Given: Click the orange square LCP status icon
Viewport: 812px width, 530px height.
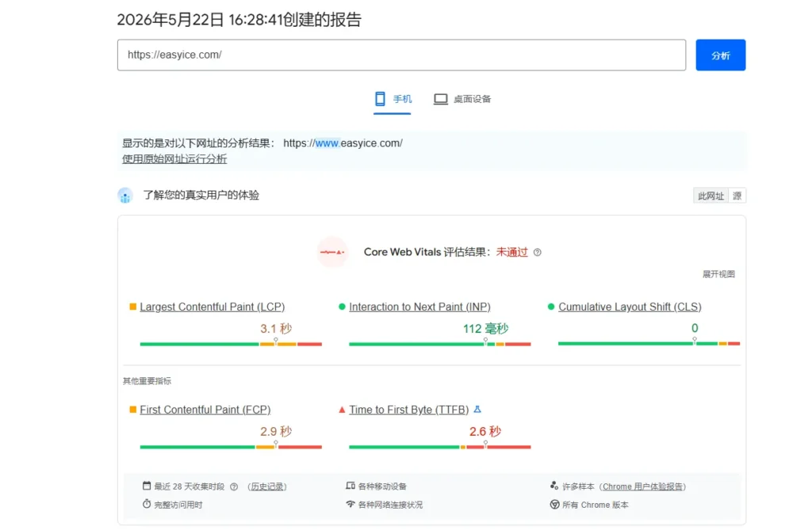Looking at the screenshot, I should point(132,307).
